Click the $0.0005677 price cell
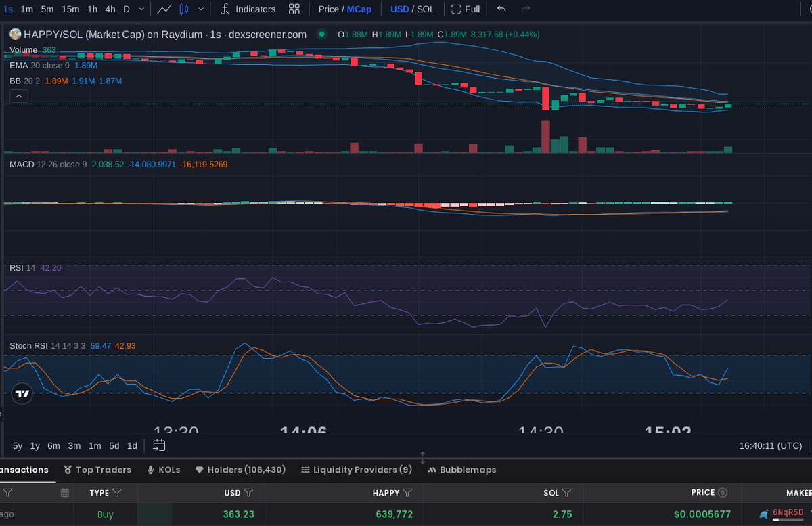 click(x=702, y=514)
